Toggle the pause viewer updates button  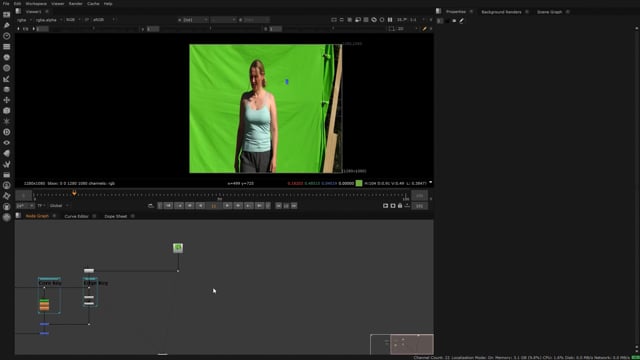(390, 20)
